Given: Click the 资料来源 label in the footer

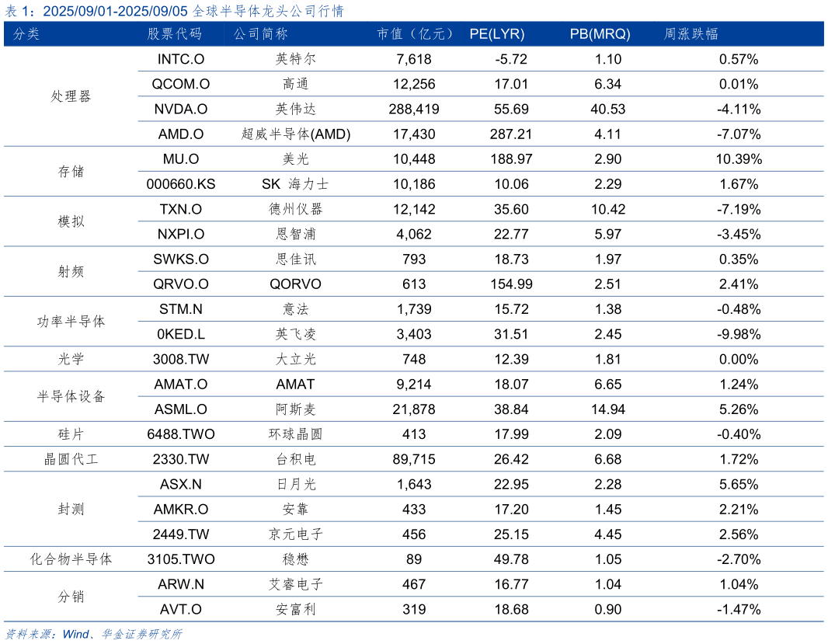Looking at the screenshot, I should 28,634.
